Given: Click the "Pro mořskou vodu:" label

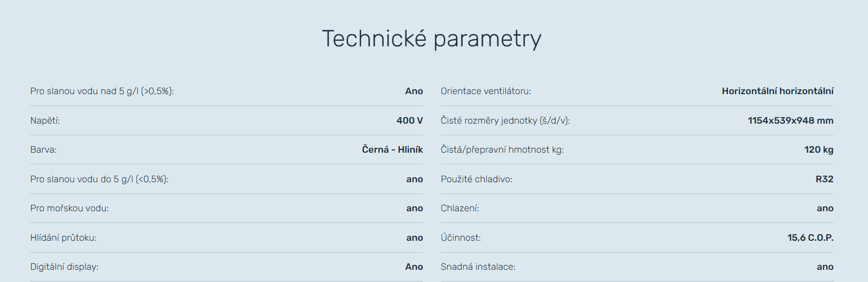Looking at the screenshot, I should coord(69,208).
